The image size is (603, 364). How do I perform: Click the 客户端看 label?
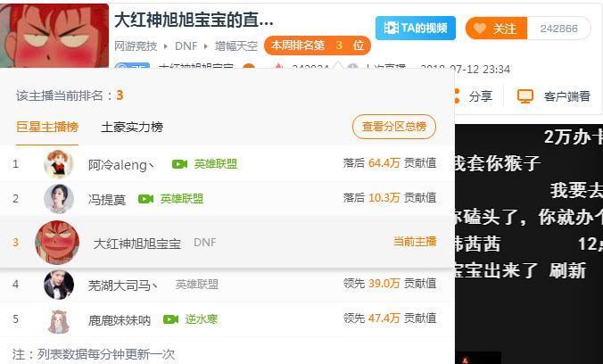click(x=566, y=96)
